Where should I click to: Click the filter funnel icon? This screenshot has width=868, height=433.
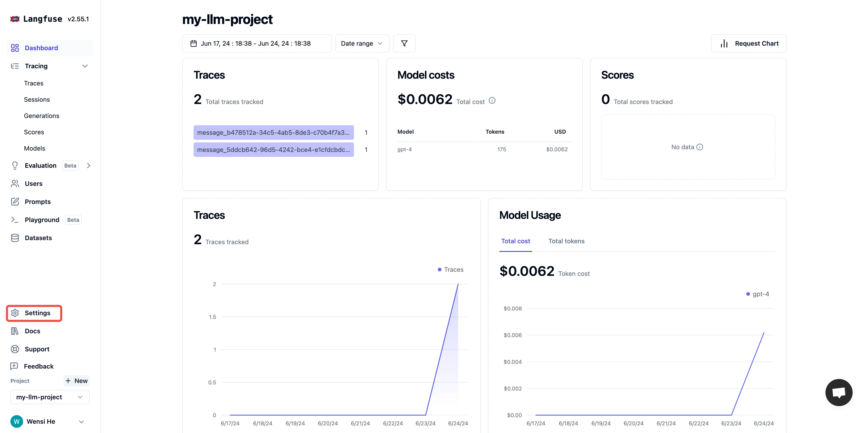coord(404,43)
